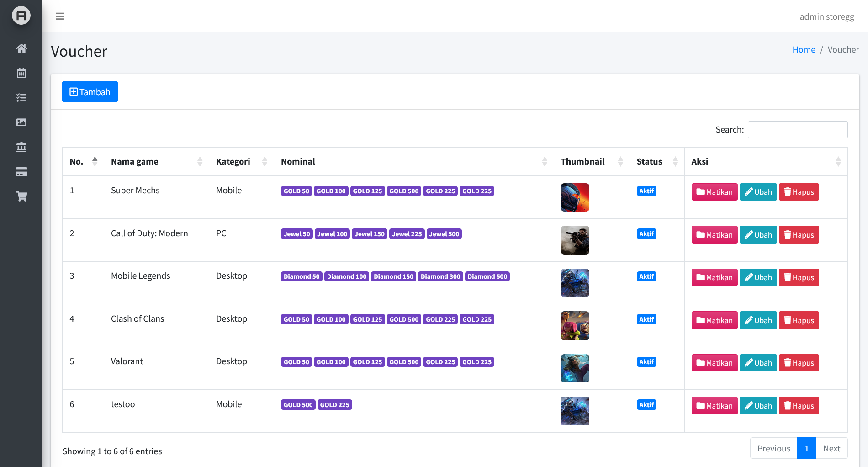Click Aktif badge in Super Mechs row

point(646,191)
